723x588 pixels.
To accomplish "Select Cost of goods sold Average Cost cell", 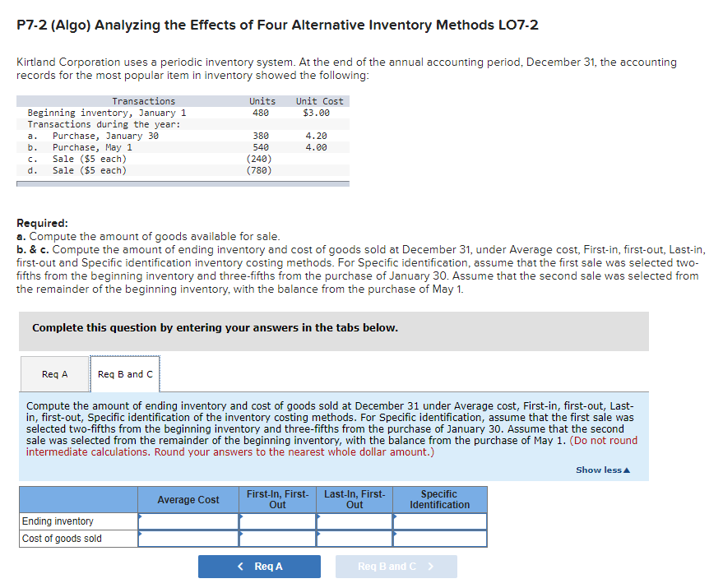I will coord(188,539).
